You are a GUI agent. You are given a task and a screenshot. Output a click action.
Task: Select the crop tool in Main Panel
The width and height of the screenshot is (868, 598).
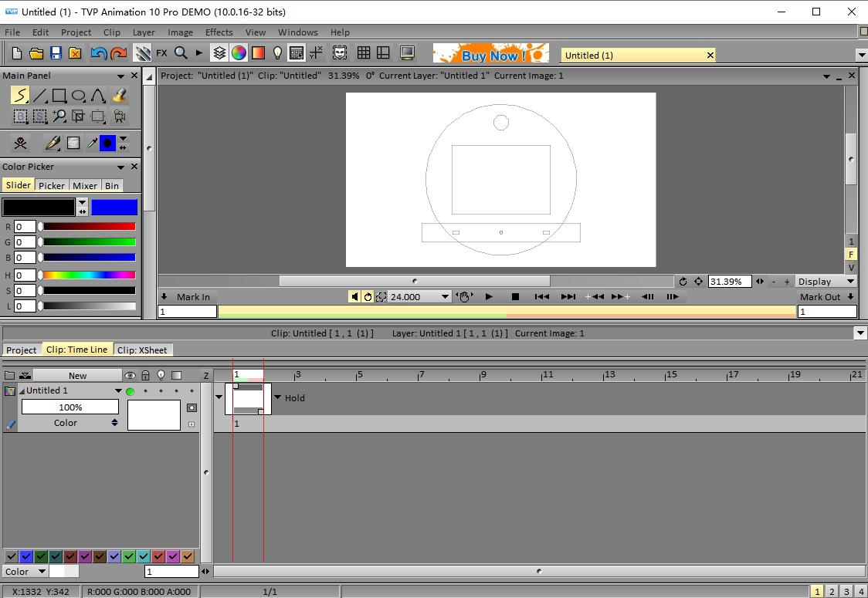click(78, 116)
